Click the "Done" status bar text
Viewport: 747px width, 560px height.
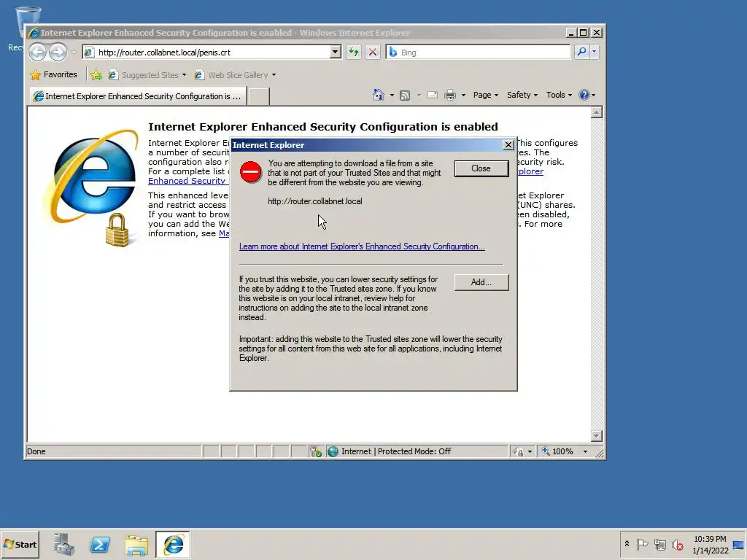point(36,451)
